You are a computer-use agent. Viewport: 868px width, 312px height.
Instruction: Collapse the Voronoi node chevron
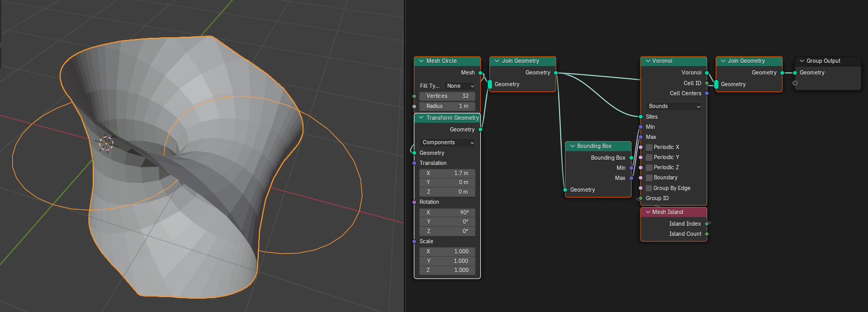pyautogui.click(x=648, y=61)
